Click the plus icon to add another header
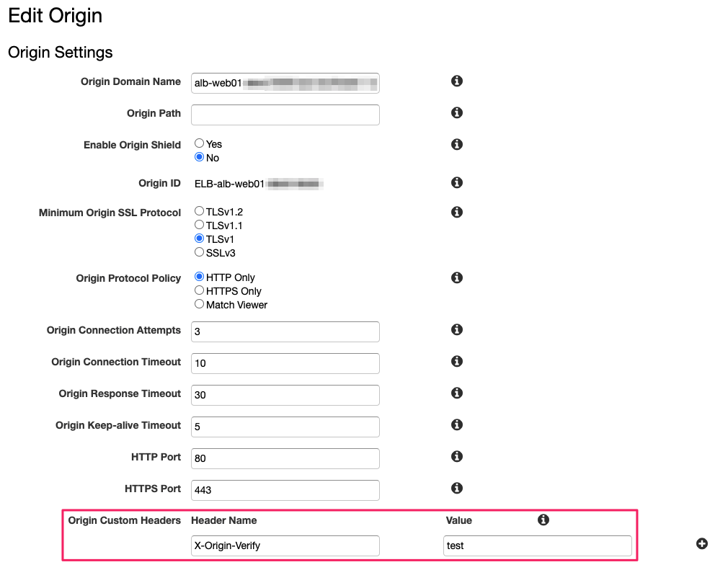The height and width of the screenshot is (570, 728). [701, 544]
